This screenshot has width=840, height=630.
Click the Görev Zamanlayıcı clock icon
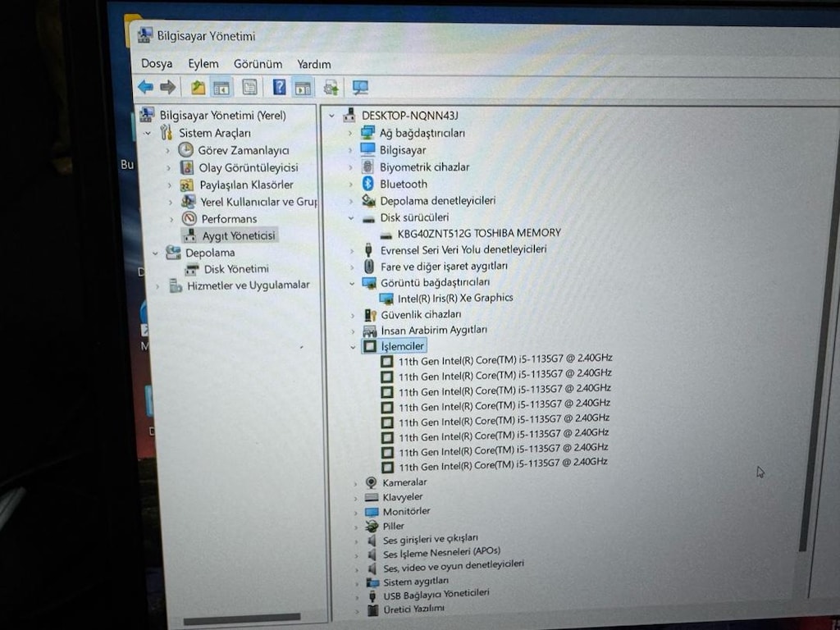click(x=185, y=149)
